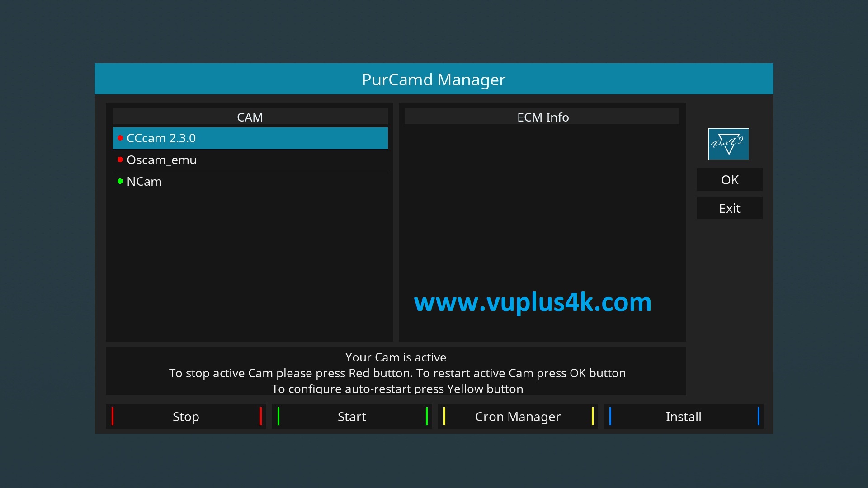
Task: Click the red status dot beside Oscam_emu
Action: tap(120, 160)
